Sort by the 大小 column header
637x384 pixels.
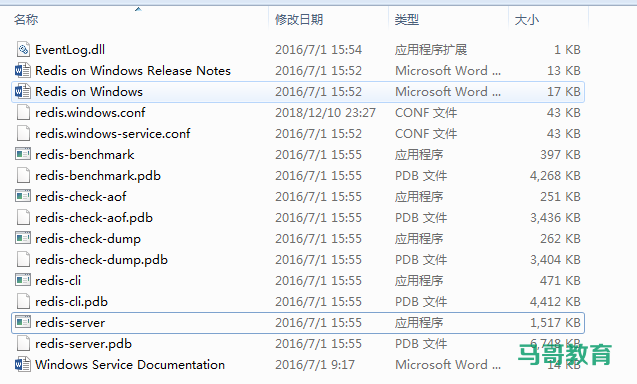tap(526, 20)
